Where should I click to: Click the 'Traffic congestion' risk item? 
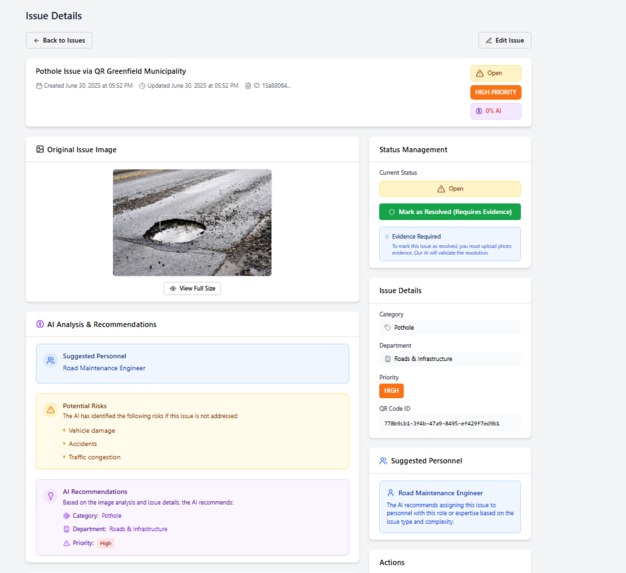95,457
